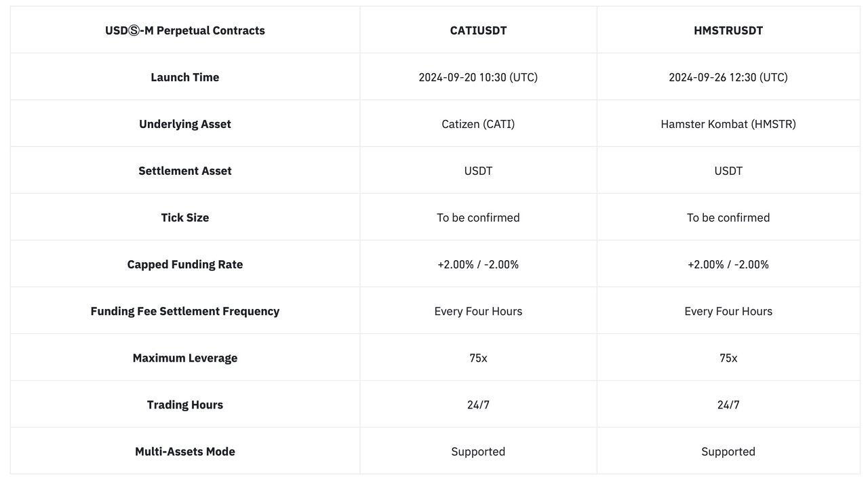
Task: Click the Settlement Asset row label
Action: (x=185, y=171)
